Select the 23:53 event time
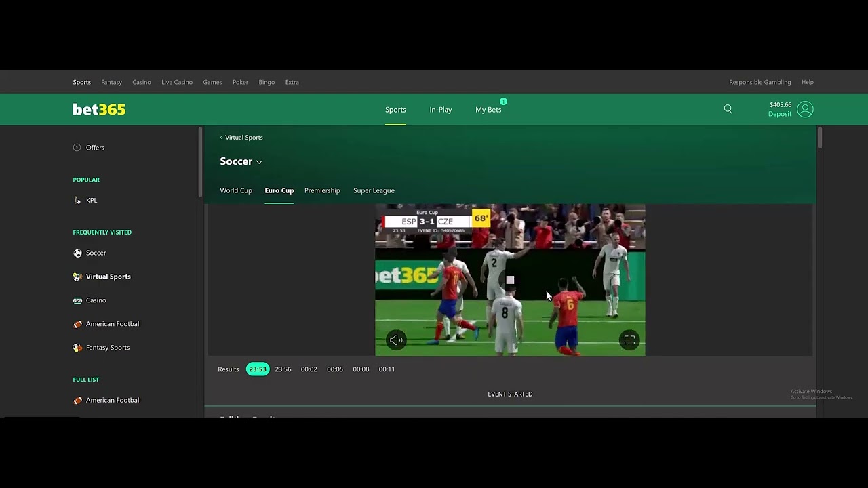This screenshot has height=488, width=868. pos(258,369)
